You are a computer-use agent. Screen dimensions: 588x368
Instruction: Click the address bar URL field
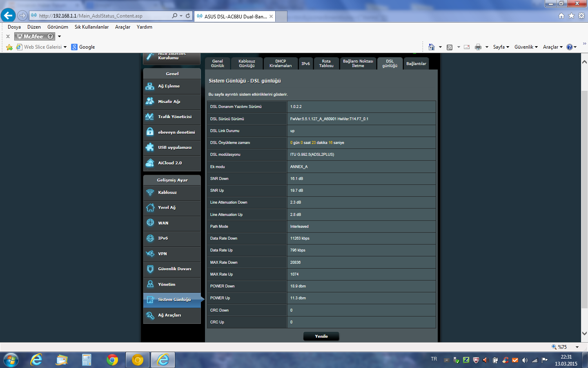(102, 16)
